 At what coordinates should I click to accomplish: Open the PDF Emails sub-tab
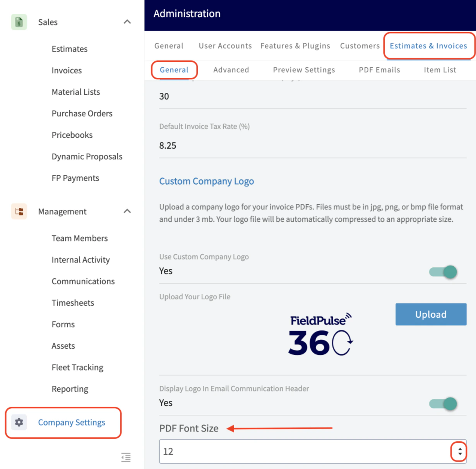point(379,70)
